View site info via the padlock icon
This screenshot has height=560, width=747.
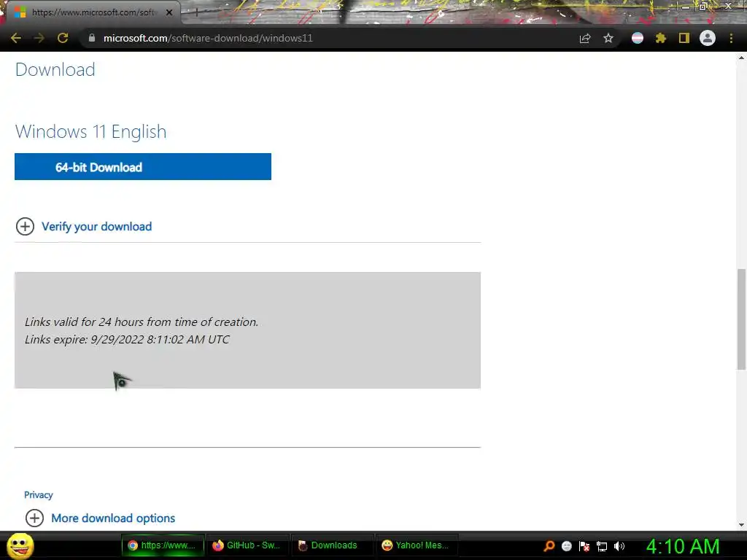(x=92, y=38)
